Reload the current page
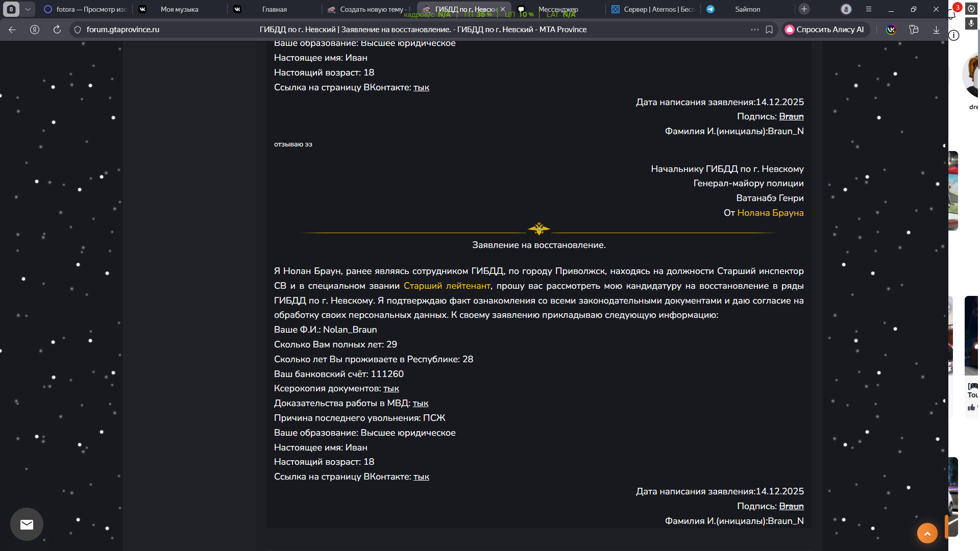980x551 pixels. 57,30
